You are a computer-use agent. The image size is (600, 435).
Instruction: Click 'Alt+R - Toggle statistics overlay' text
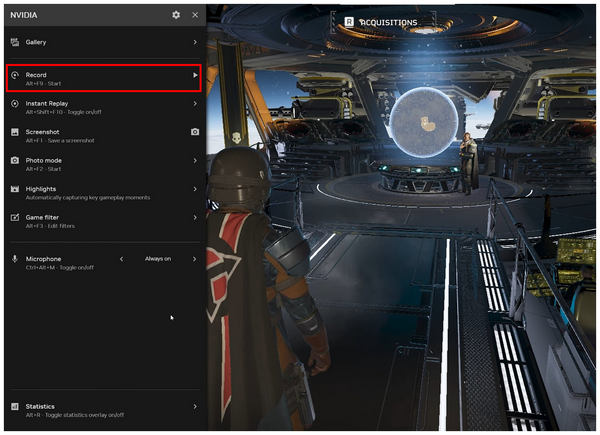click(x=75, y=415)
